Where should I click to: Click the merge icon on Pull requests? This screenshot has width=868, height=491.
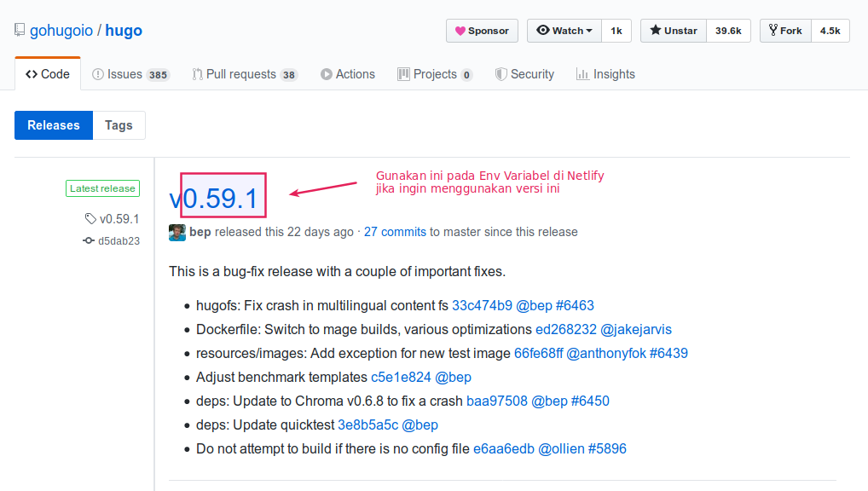pyautogui.click(x=196, y=74)
